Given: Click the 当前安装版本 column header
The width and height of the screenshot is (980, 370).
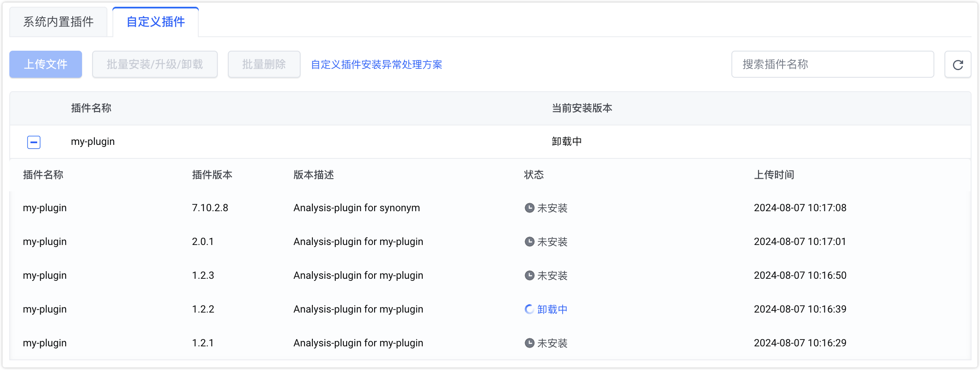Looking at the screenshot, I should tap(582, 108).
